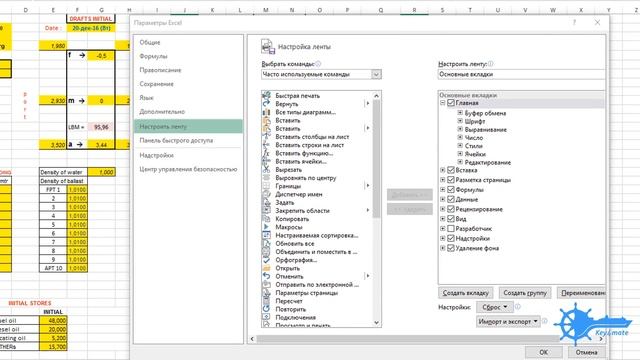Click the Параметры страницы icon
The height and width of the screenshot is (360, 640).
(x=266, y=293)
